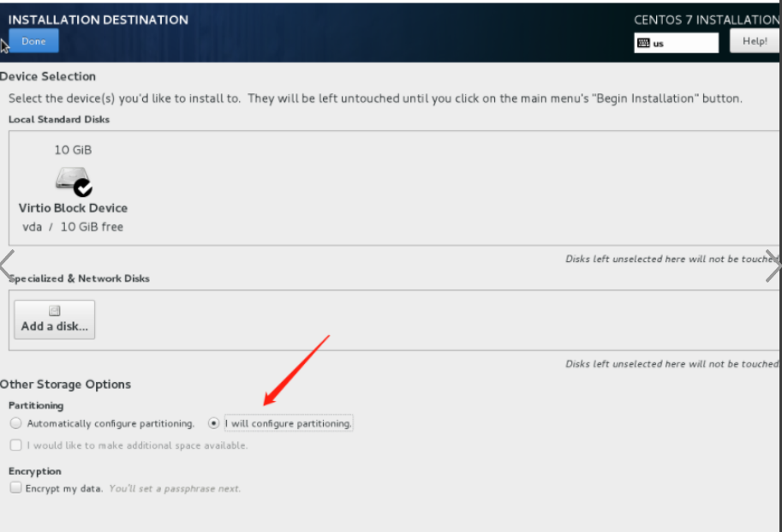782x532 pixels.
Task: Click the us keyboard layout indicator
Action: click(x=676, y=43)
